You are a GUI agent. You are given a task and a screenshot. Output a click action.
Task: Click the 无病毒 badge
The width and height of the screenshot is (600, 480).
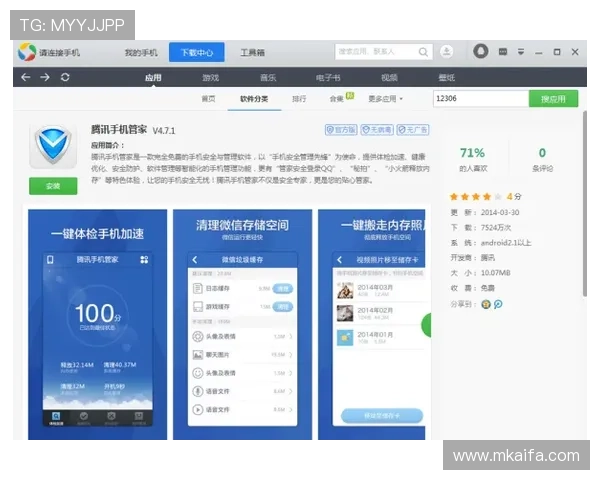point(377,130)
